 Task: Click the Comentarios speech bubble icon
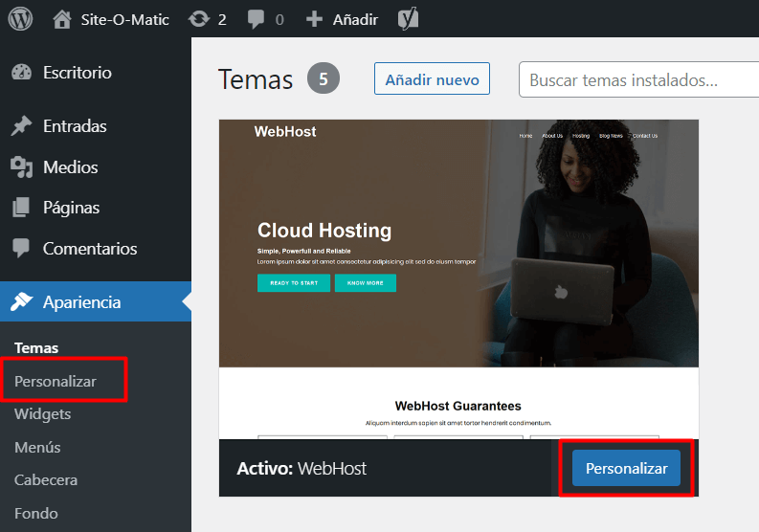pos(21,248)
